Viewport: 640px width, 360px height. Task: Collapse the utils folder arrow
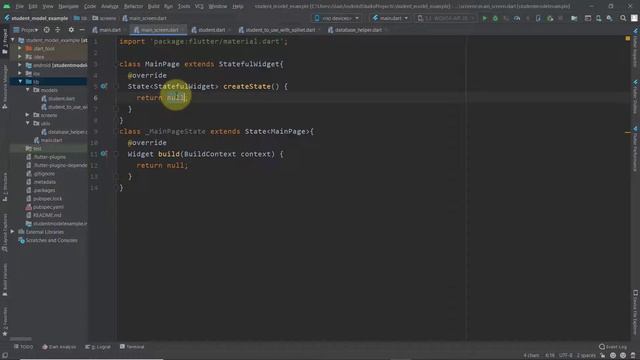tap(28, 123)
